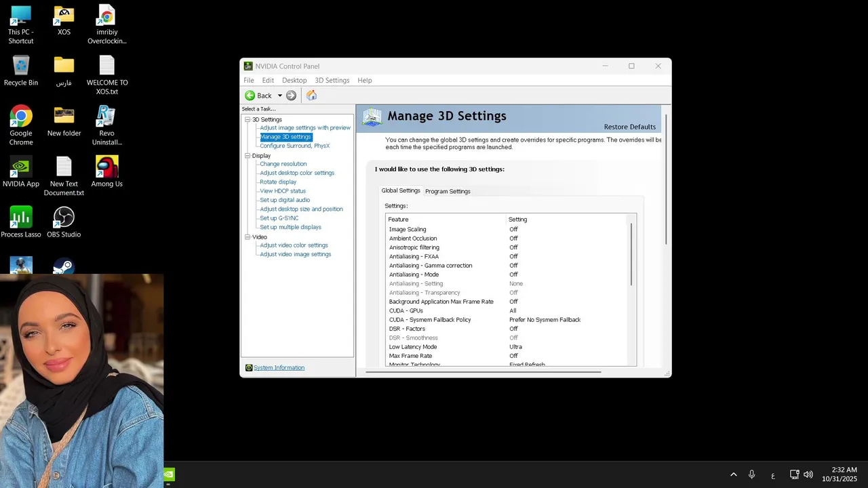868x488 pixels.
Task: Click the Feature column header
Action: pos(446,220)
